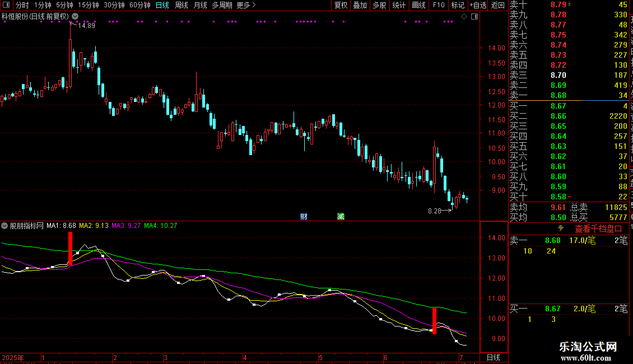Click the MA1: 8.68 indicator label
This screenshot has height=364, width=633.
[x=61, y=226]
